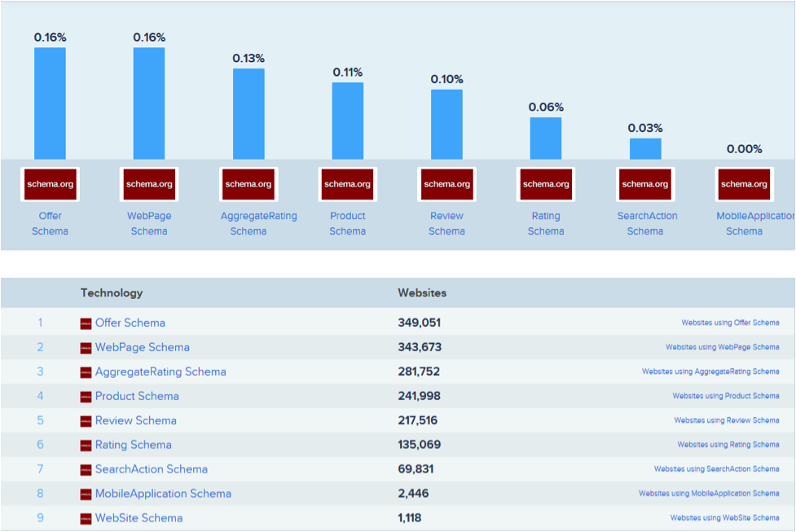Click the Technology column header
Image resolution: width=796 pixels, height=532 pixels.
[112, 293]
